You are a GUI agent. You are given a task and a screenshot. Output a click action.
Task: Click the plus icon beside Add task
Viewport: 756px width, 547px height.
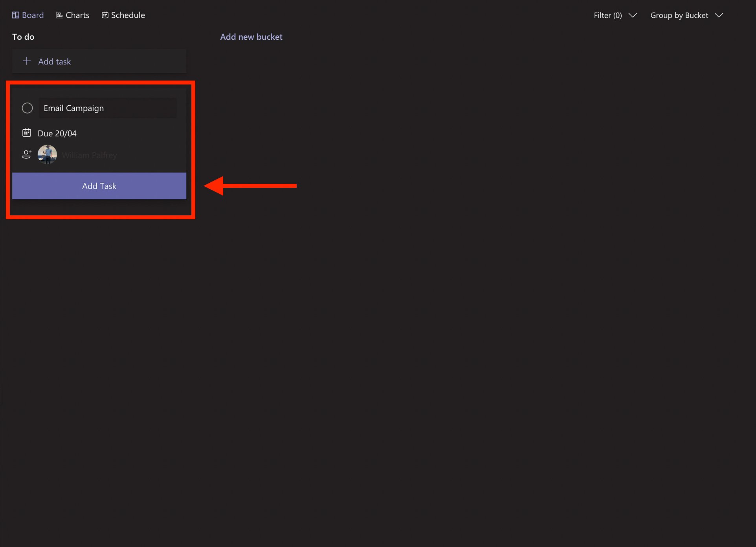coord(26,61)
